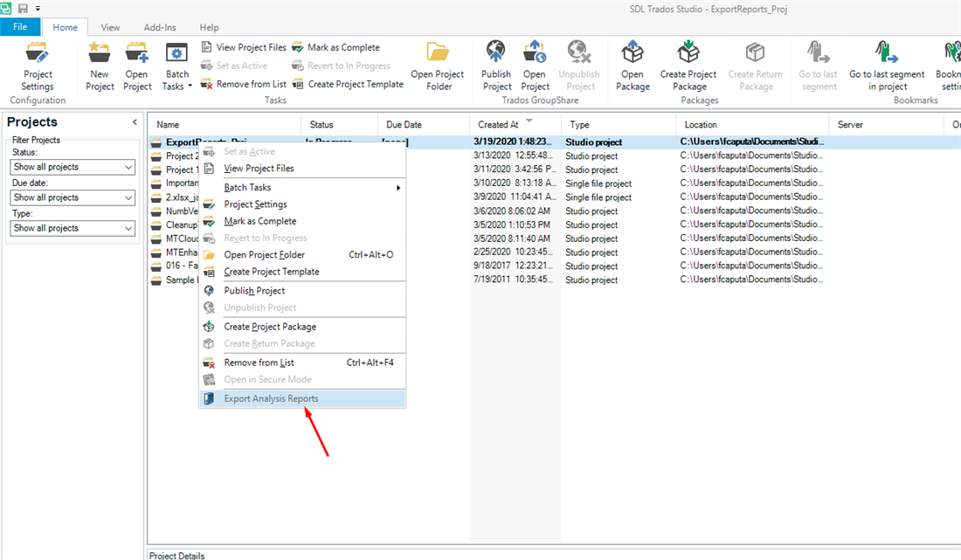Select the MTCloud project row icon
This screenshot has width=961, height=560.
point(156,239)
